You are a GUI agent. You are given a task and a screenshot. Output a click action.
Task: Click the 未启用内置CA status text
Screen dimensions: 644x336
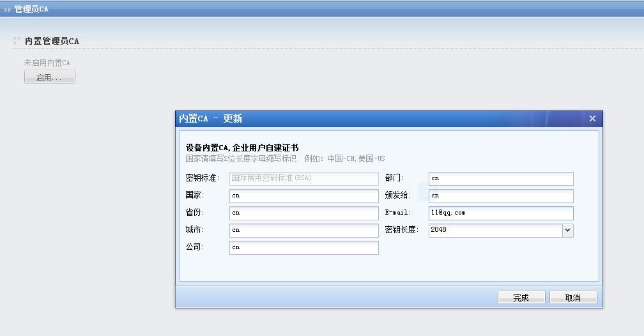pyautogui.click(x=47, y=63)
